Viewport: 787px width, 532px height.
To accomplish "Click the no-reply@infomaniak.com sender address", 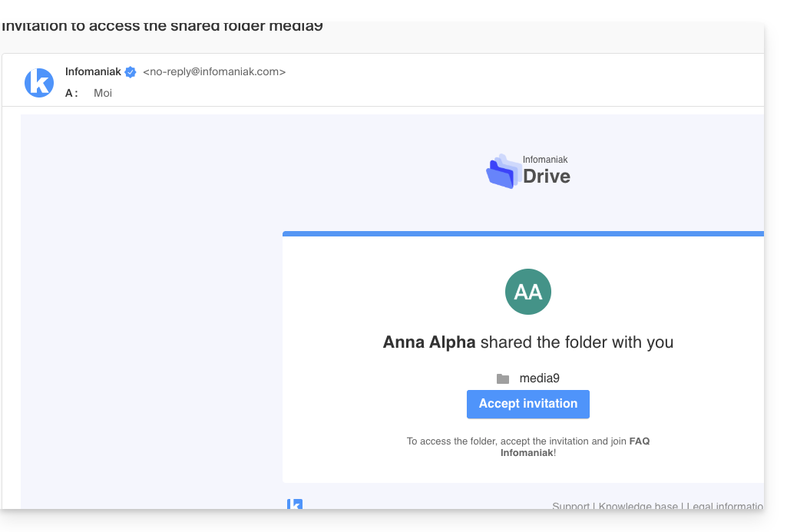I will pyautogui.click(x=214, y=72).
